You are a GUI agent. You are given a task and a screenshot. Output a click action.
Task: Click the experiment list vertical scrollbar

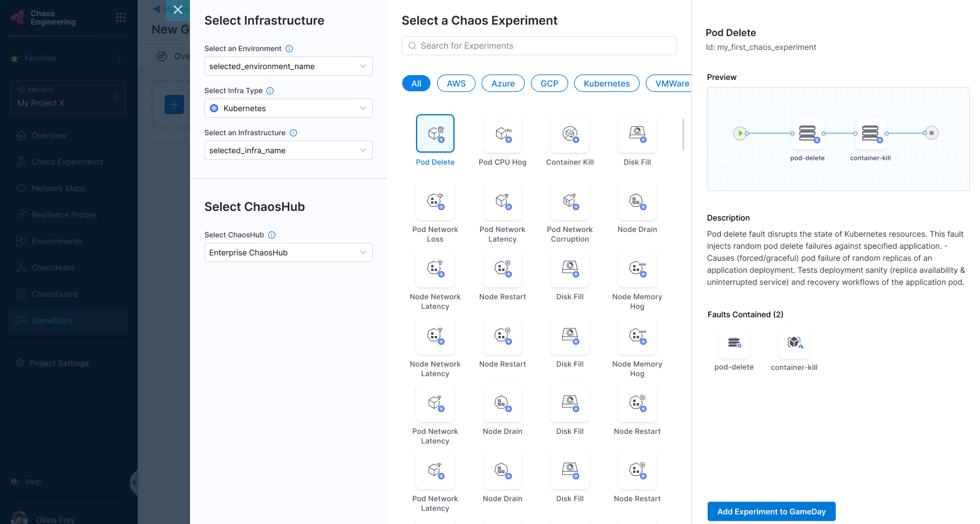683,134
